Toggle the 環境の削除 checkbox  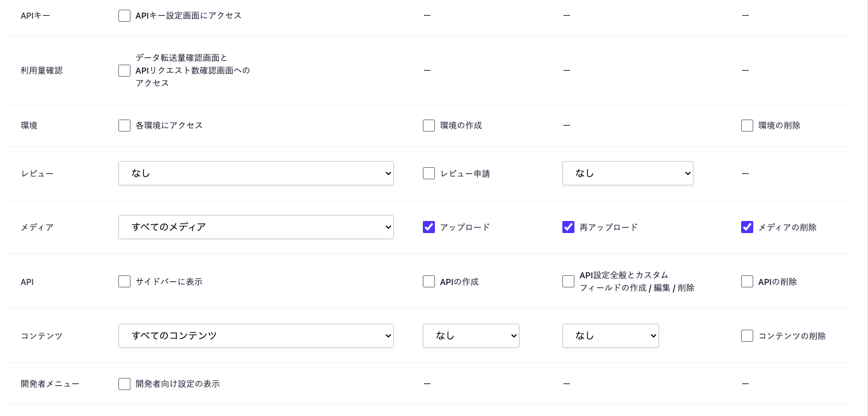click(x=747, y=126)
